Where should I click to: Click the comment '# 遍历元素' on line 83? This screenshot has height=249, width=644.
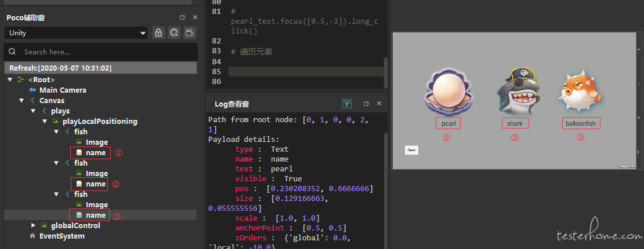click(251, 52)
